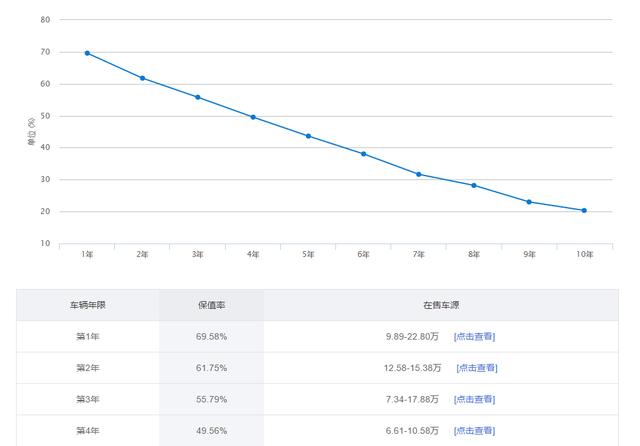Follow the 点击查看 link in 第3年 row
The width and height of the screenshot is (640, 446).
[x=474, y=399]
